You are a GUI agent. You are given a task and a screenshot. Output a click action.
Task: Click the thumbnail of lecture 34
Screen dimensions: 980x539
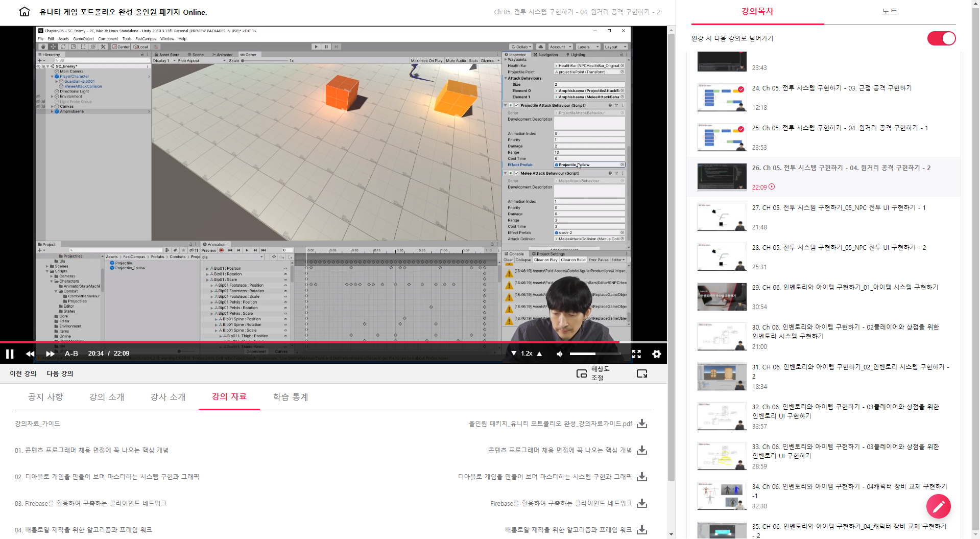pyautogui.click(x=722, y=496)
